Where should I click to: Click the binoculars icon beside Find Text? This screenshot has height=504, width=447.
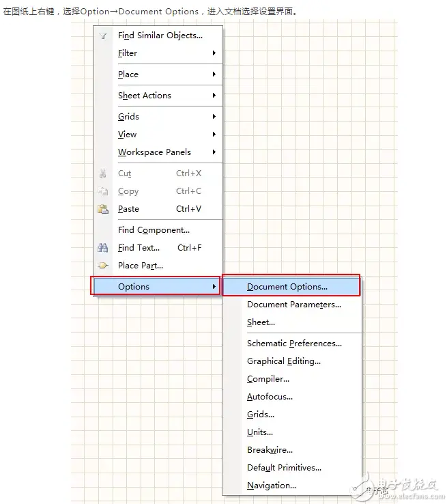(103, 248)
